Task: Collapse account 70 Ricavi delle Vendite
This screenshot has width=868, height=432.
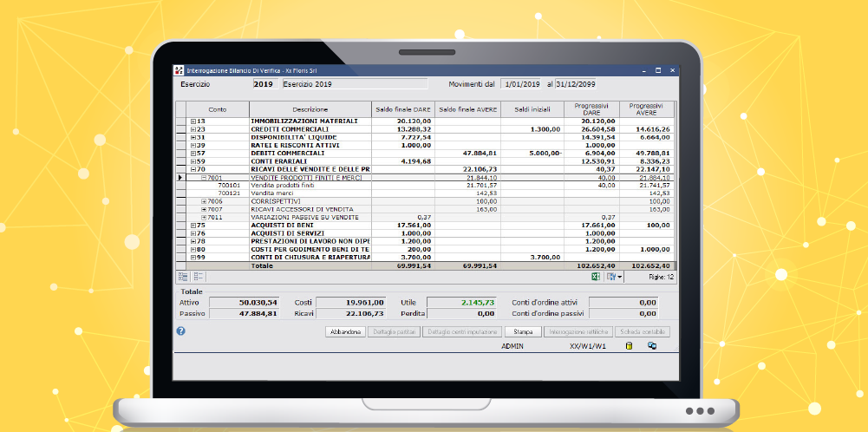Action: pyautogui.click(x=193, y=169)
